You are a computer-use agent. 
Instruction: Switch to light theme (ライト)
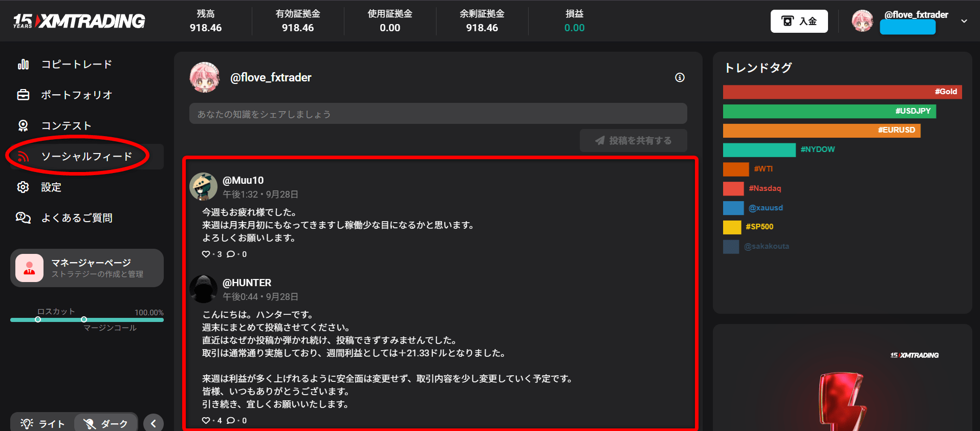(x=43, y=423)
